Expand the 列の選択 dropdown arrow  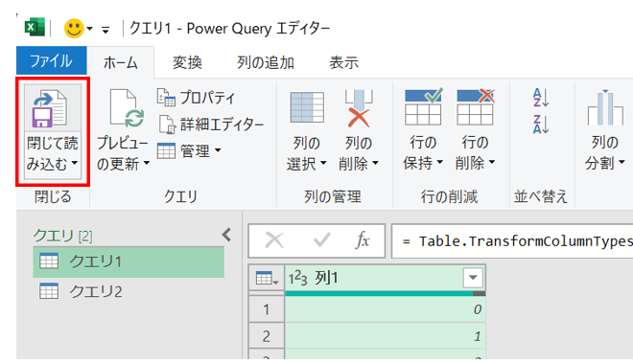click(323, 163)
